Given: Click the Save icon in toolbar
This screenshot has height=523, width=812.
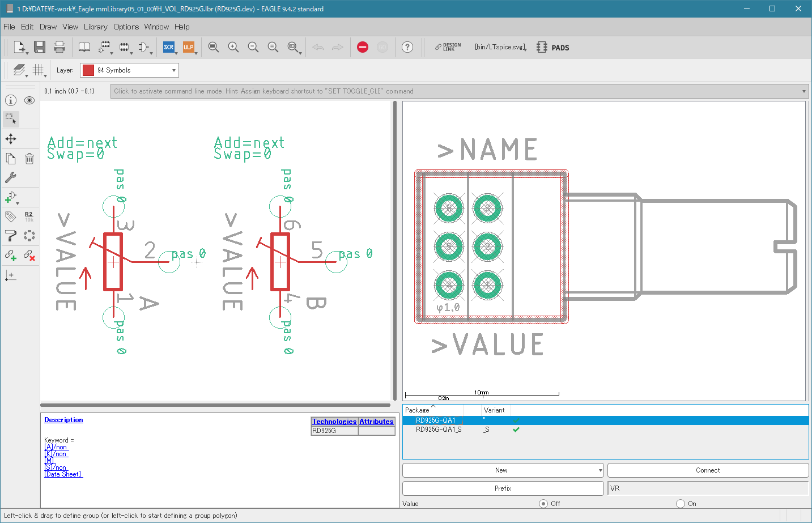Looking at the screenshot, I should pos(39,47).
